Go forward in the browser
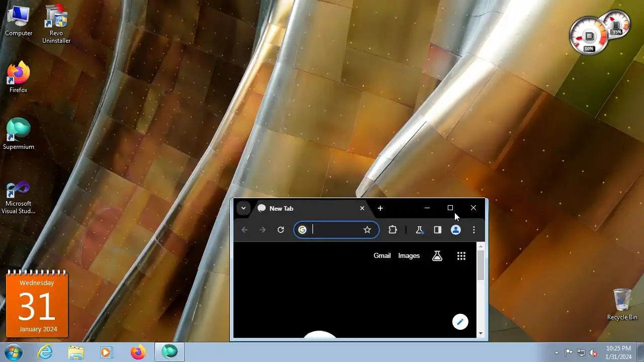Viewport: 644px width, 362px height. click(x=263, y=230)
